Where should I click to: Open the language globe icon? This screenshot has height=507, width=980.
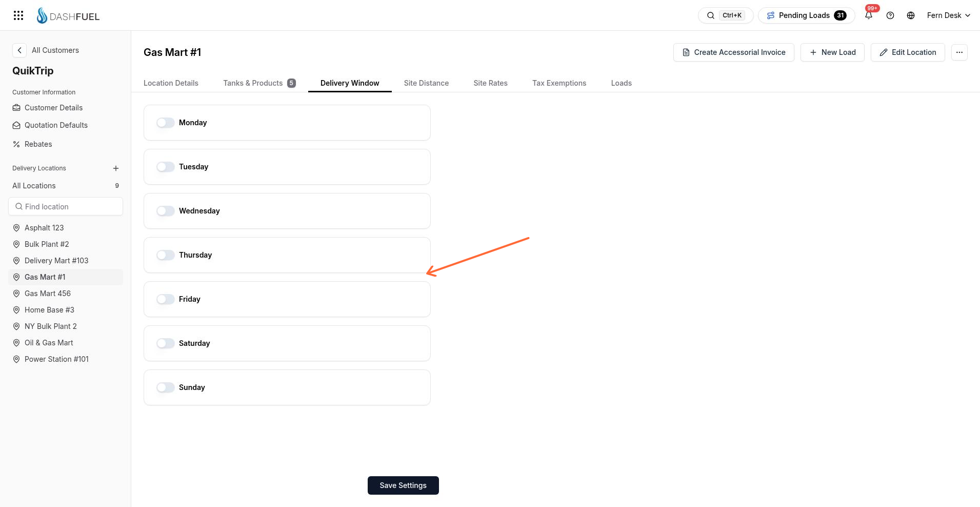911,15
